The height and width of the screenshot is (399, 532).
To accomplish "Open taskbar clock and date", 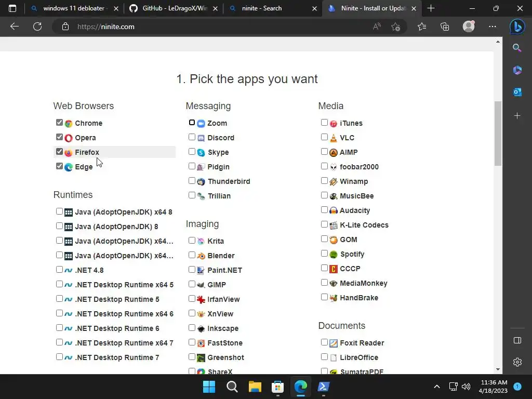I will [x=493, y=387].
